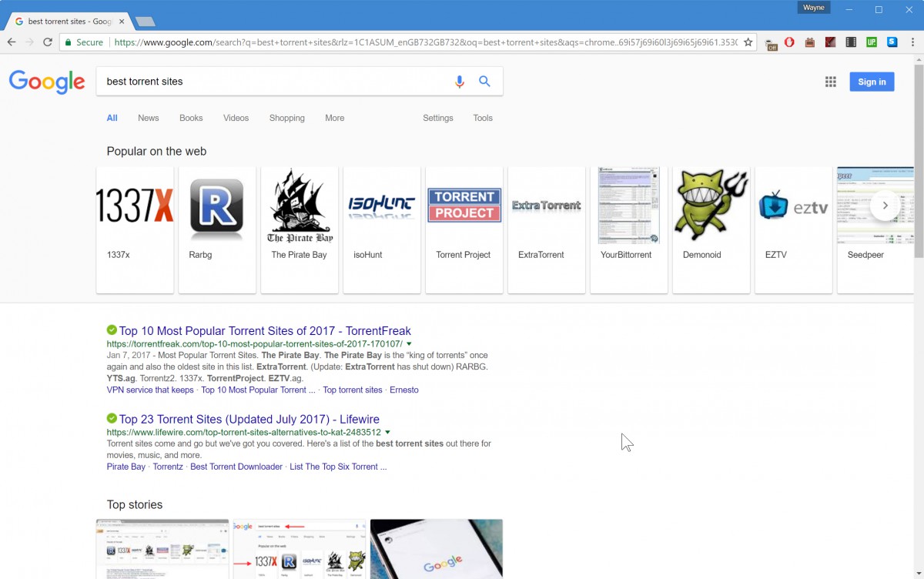Bookmark this page using the star icon
The image size is (924, 579).
[748, 42]
